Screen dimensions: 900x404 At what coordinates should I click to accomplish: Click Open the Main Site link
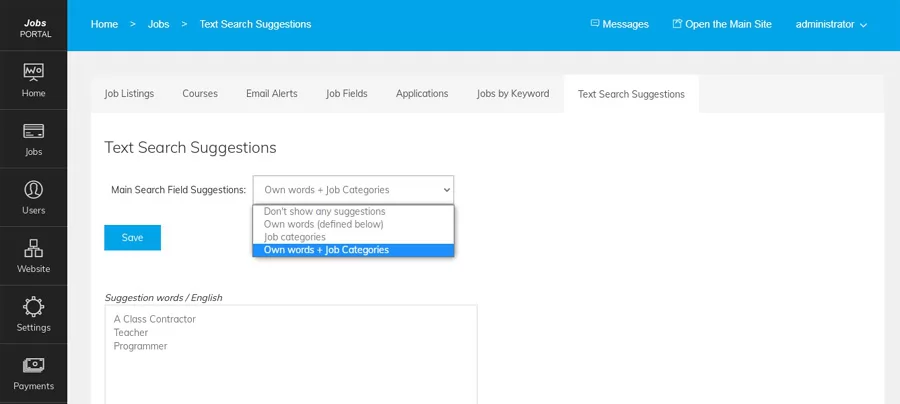coord(722,24)
